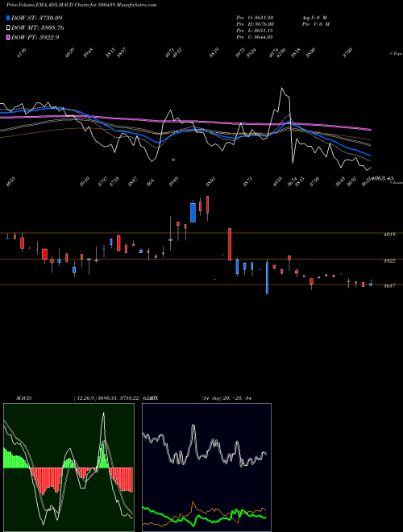Click the last blue candle at chart's right end
This screenshot has height=532, width=403.
point(371,284)
